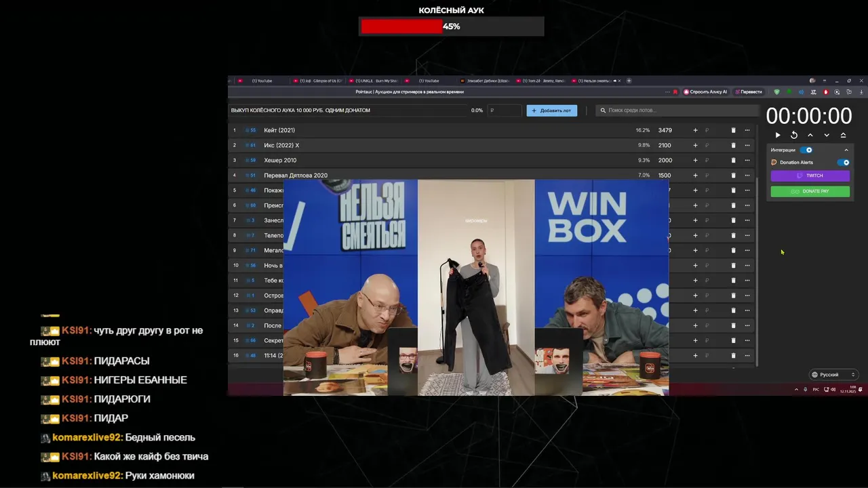Open more options for Перевал Дятлова 2020
The image size is (868, 488).
(x=747, y=175)
